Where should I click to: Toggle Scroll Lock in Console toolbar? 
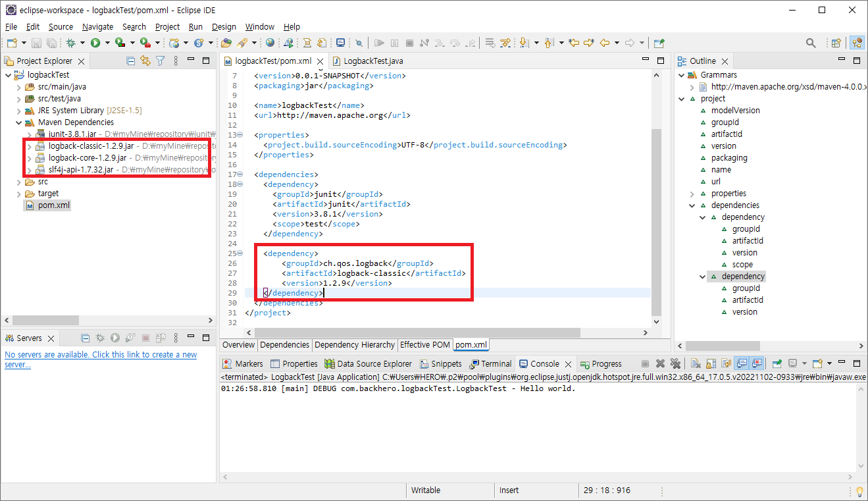[x=711, y=363]
